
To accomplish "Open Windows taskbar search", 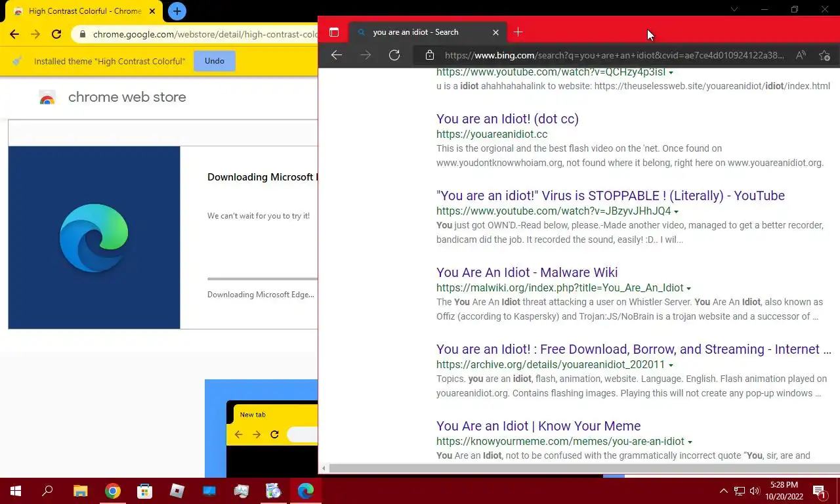I will 47,491.
